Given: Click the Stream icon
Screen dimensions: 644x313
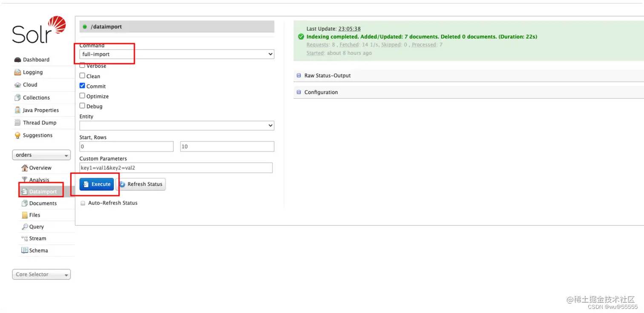Looking at the screenshot, I should pyautogui.click(x=25, y=238).
